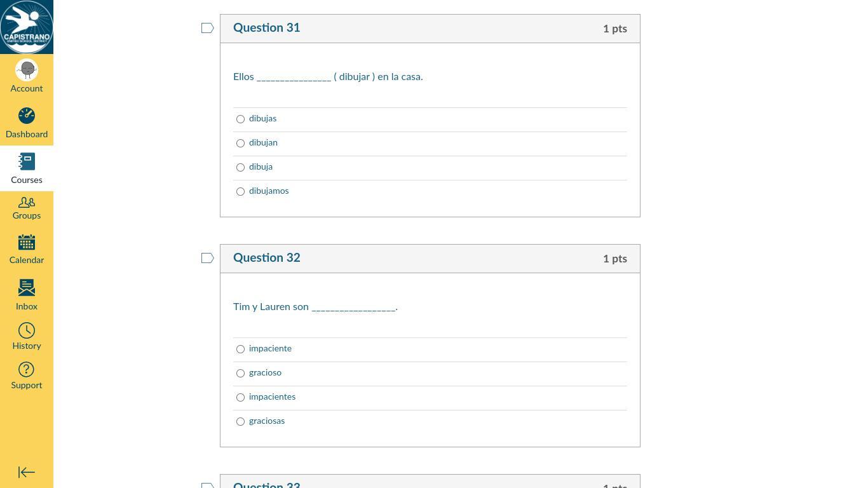Collapse the global navigation sidebar
The width and height of the screenshot is (868, 488).
(27, 472)
